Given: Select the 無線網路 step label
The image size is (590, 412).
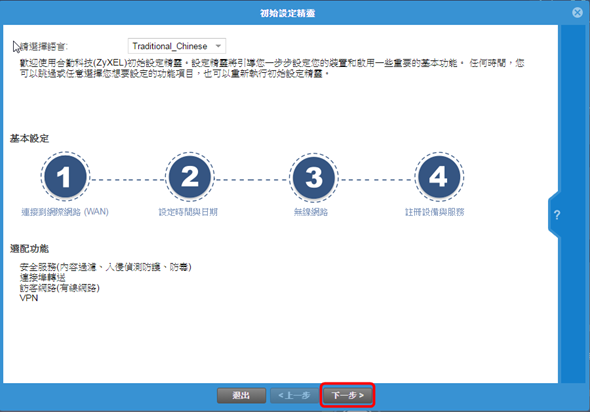Looking at the screenshot, I should point(311,212).
